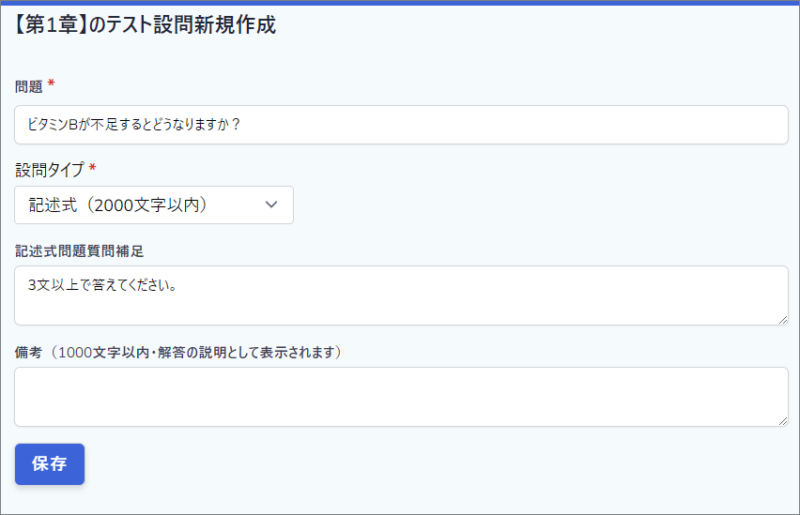Click the text ビタミンBが不足するとどうなりますか？

(134, 125)
